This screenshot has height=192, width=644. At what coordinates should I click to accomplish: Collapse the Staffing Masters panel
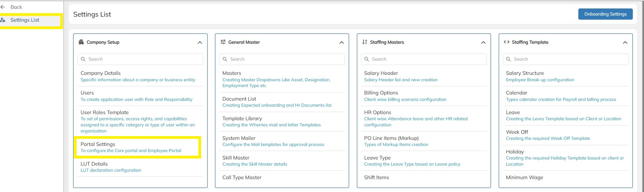(x=483, y=43)
